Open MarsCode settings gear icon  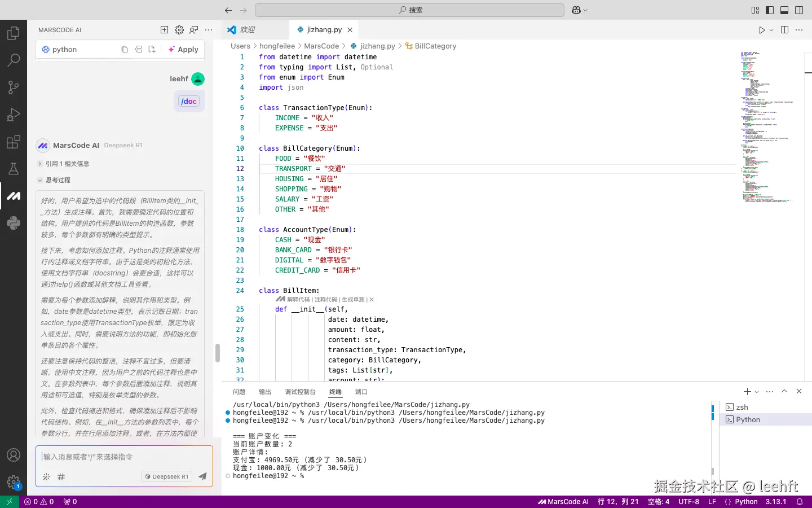click(x=179, y=29)
